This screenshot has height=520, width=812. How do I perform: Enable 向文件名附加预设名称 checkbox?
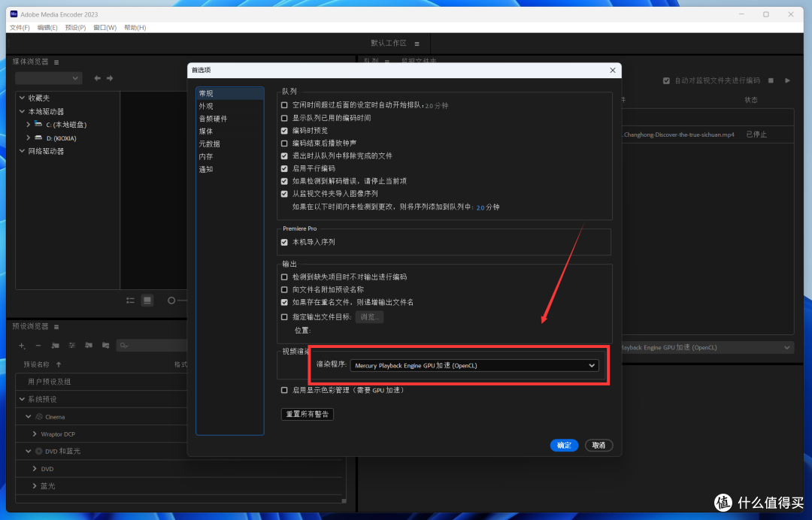point(284,290)
